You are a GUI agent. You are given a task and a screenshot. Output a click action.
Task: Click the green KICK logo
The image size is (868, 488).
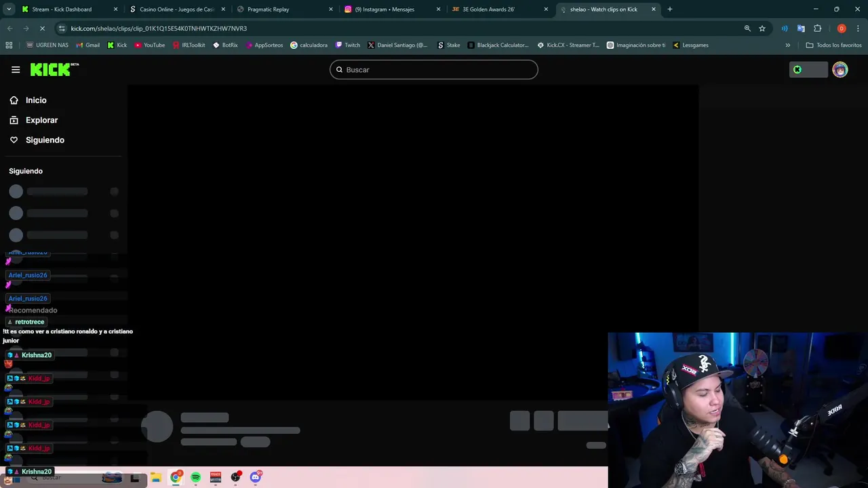click(54, 69)
